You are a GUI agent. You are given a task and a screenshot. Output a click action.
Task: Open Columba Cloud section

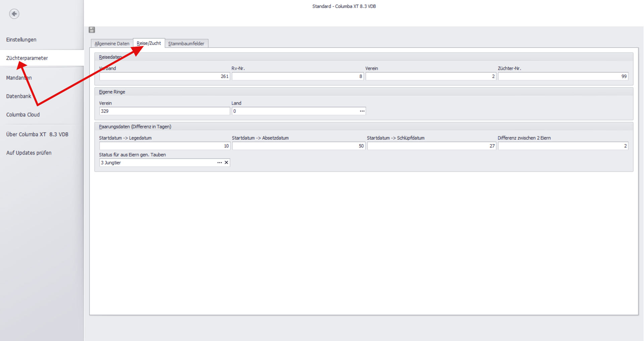click(x=23, y=115)
